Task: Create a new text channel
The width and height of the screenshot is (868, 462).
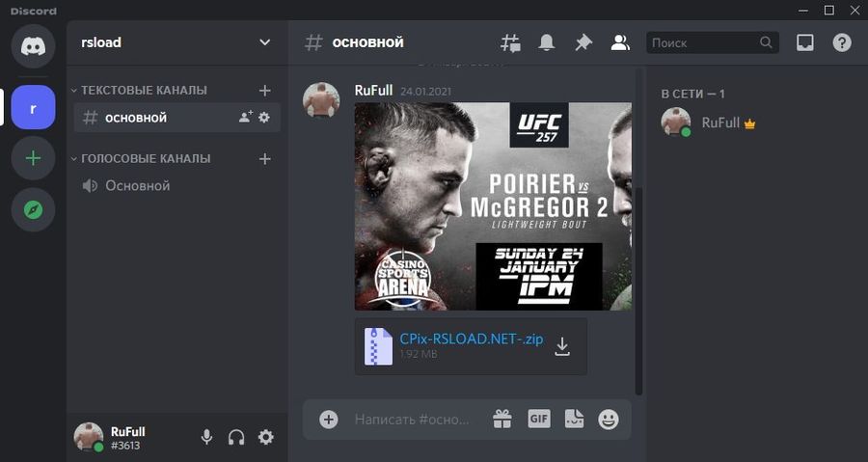Action: point(265,91)
